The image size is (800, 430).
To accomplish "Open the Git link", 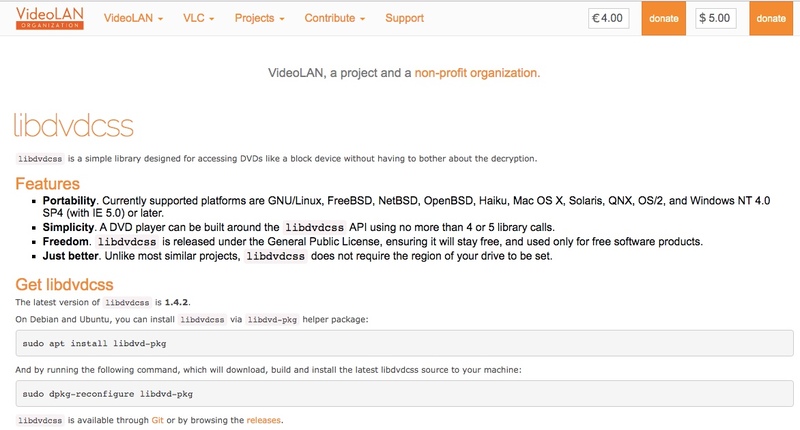I will click(157, 421).
